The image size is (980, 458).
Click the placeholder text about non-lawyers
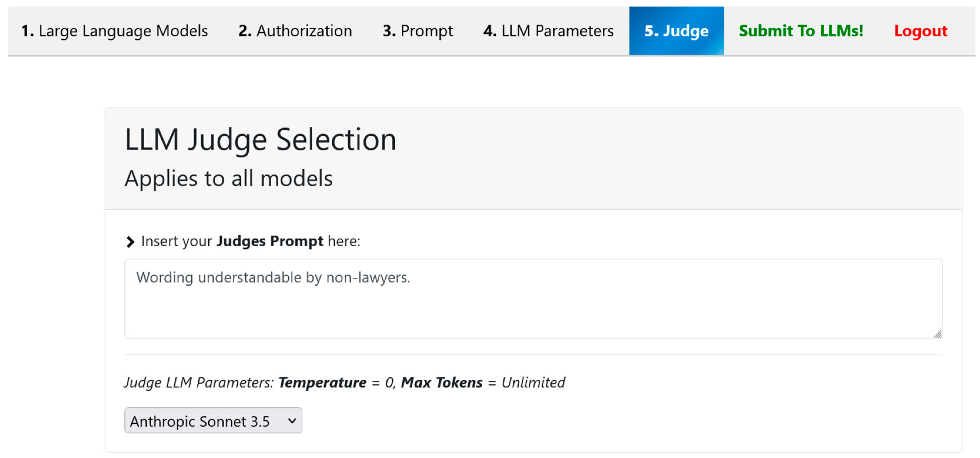pos(273,277)
